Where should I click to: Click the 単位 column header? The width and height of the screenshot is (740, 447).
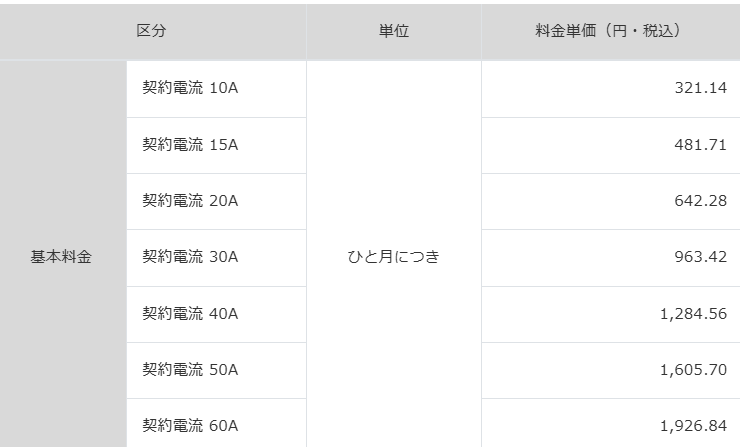[x=393, y=31]
